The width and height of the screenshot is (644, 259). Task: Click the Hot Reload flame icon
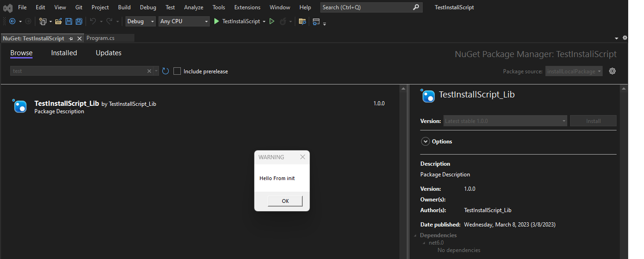tap(283, 21)
